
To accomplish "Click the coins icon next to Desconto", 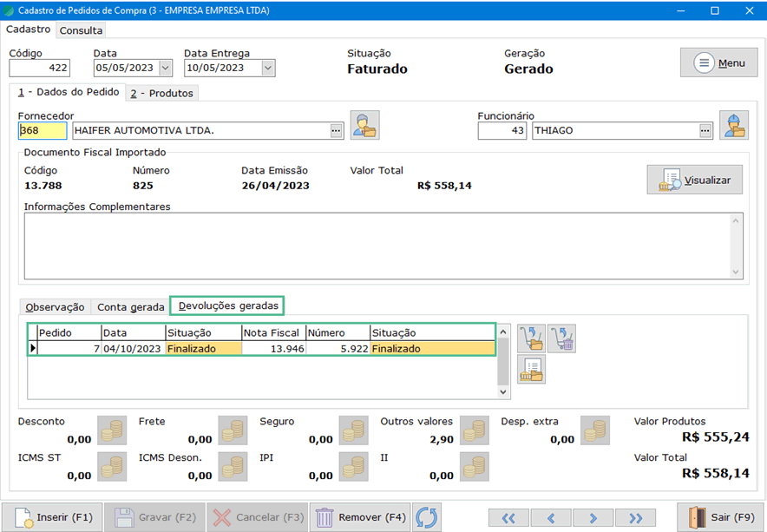I will 112,430.
